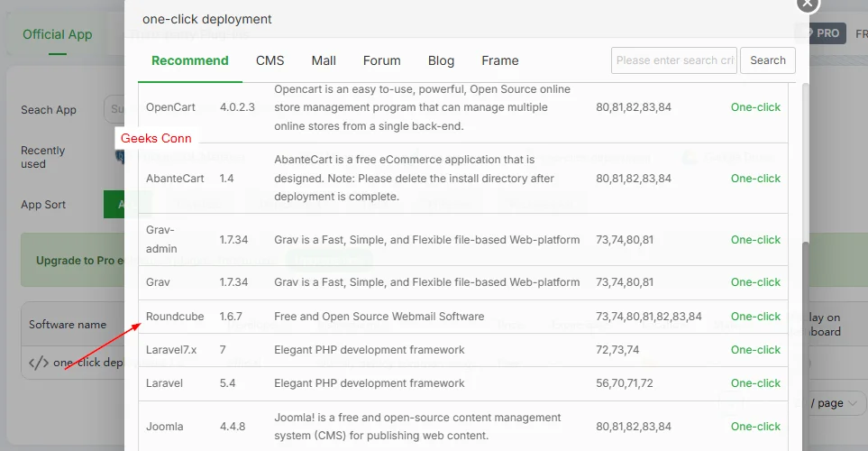The height and width of the screenshot is (451, 868).
Task: Deploy AbanteCart with One-click
Action: pos(755,179)
